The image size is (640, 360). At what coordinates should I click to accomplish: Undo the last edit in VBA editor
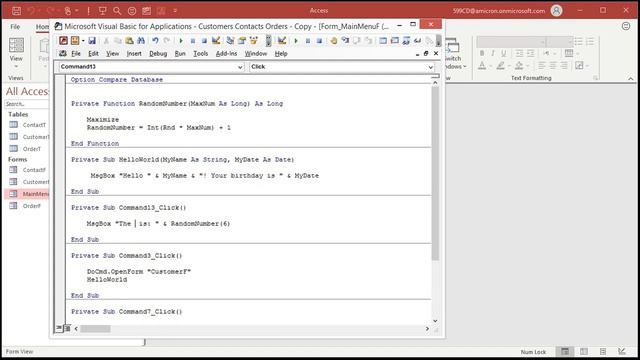click(155, 40)
